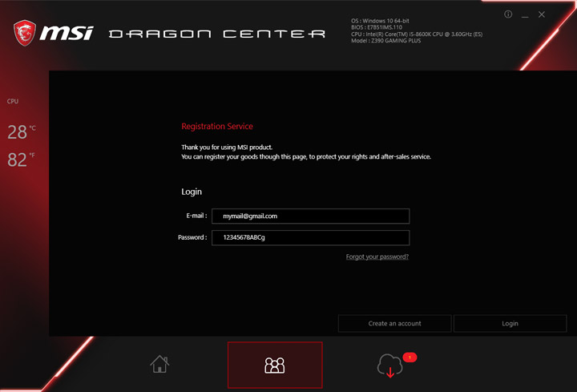
Task: Click the CPU temperature 28 °C reading
Action: coord(22,132)
